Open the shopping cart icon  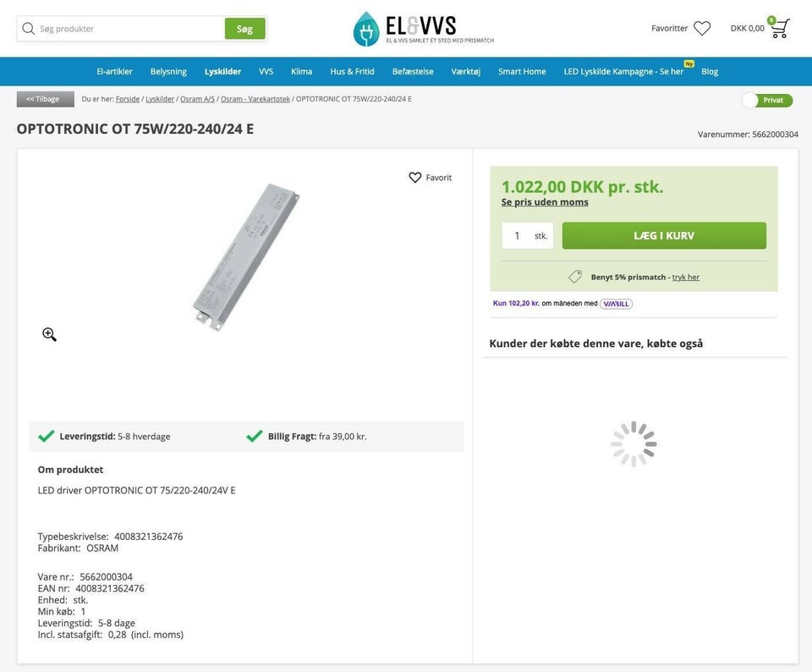click(x=779, y=28)
